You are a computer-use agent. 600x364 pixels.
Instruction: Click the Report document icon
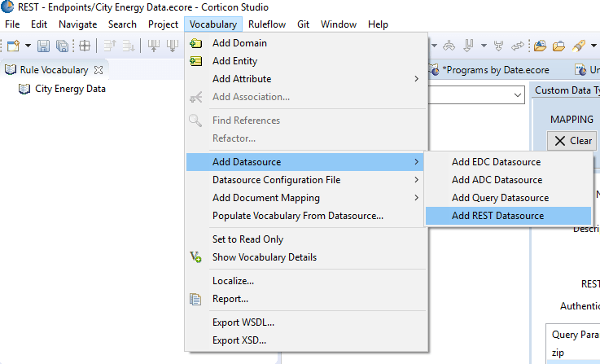click(x=195, y=299)
